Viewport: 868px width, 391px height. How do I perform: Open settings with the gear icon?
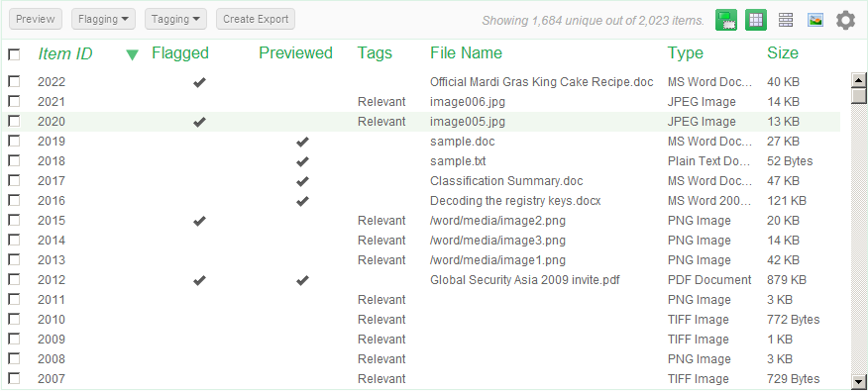846,21
